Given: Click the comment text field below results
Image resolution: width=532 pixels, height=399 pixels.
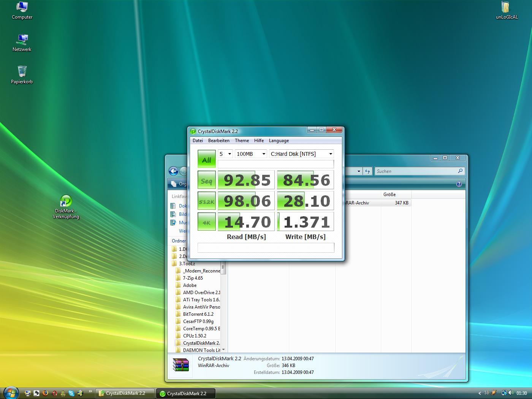Looking at the screenshot, I should (x=266, y=248).
